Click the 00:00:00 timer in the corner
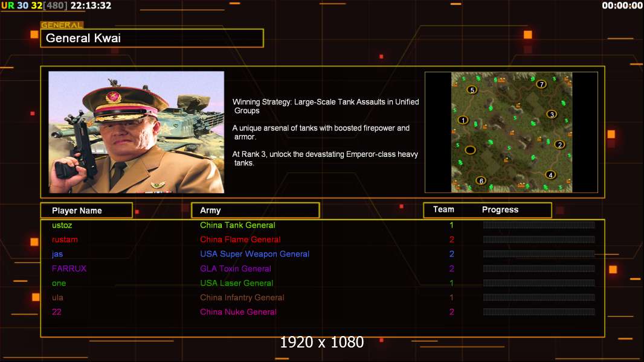Viewport: 644px width, 362px height. (622, 5)
